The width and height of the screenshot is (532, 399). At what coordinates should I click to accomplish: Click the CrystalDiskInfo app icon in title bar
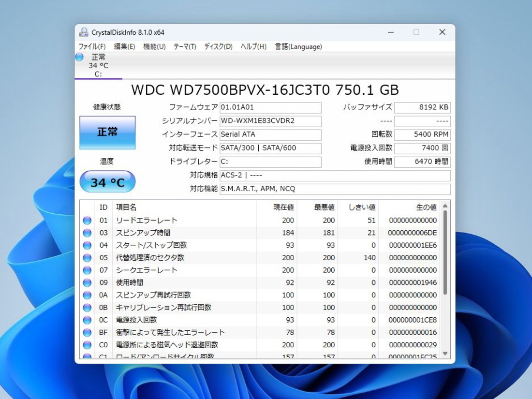84,32
